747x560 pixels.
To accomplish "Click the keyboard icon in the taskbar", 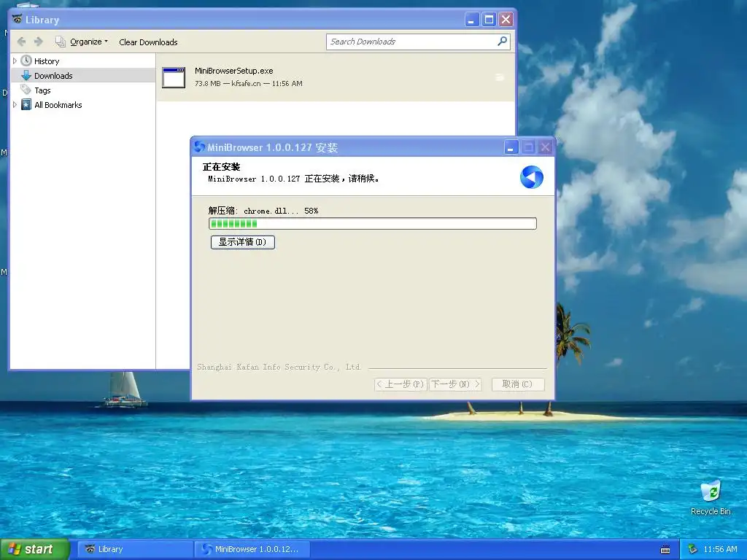I will click(665, 550).
